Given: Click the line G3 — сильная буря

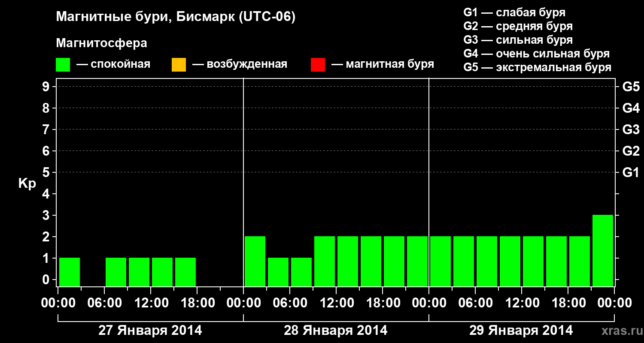Looking at the screenshot, I should [x=518, y=40].
